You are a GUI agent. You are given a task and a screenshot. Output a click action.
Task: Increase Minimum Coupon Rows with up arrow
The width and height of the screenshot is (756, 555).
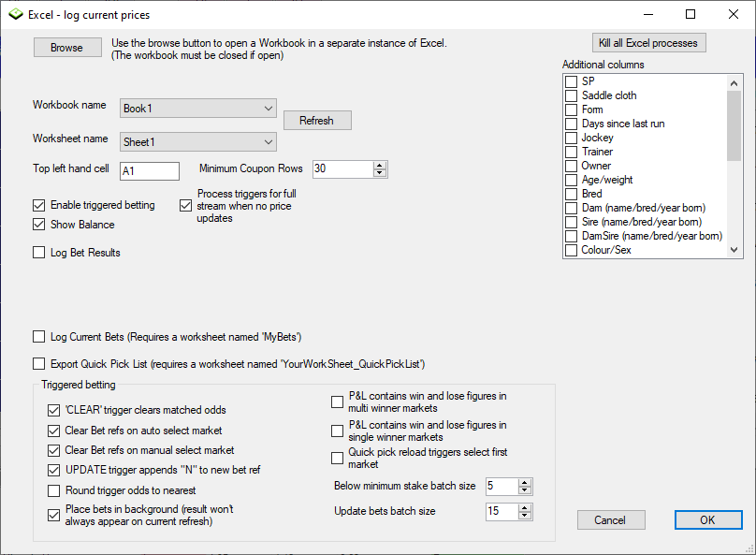[380, 165]
